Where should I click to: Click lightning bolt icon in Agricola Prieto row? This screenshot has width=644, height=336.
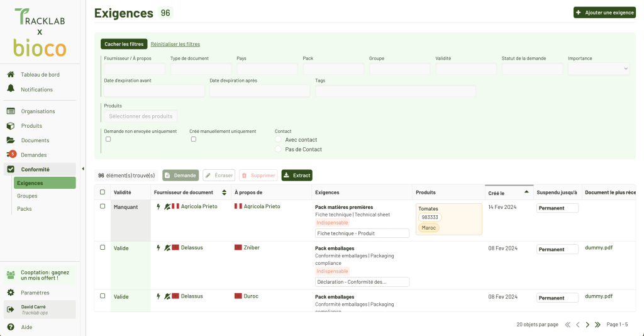[x=158, y=206]
